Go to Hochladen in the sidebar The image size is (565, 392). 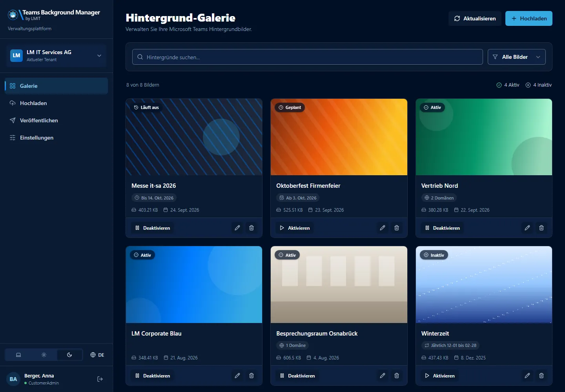click(56, 103)
